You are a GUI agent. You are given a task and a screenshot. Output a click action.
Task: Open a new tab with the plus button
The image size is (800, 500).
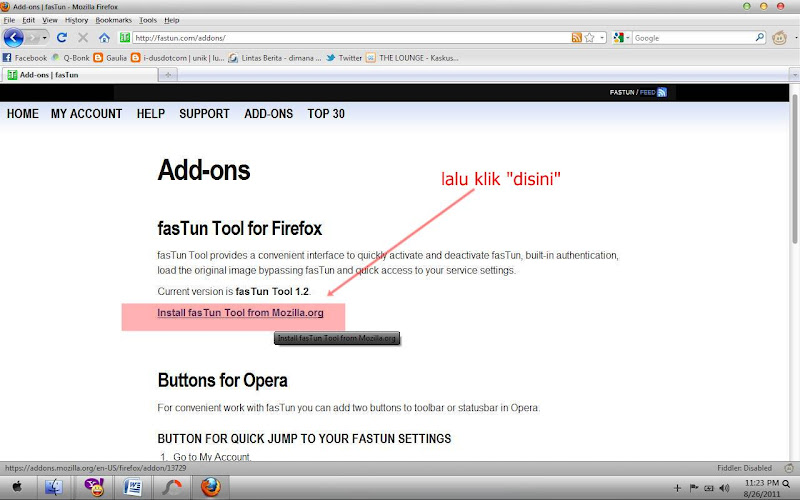(x=168, y=74)
